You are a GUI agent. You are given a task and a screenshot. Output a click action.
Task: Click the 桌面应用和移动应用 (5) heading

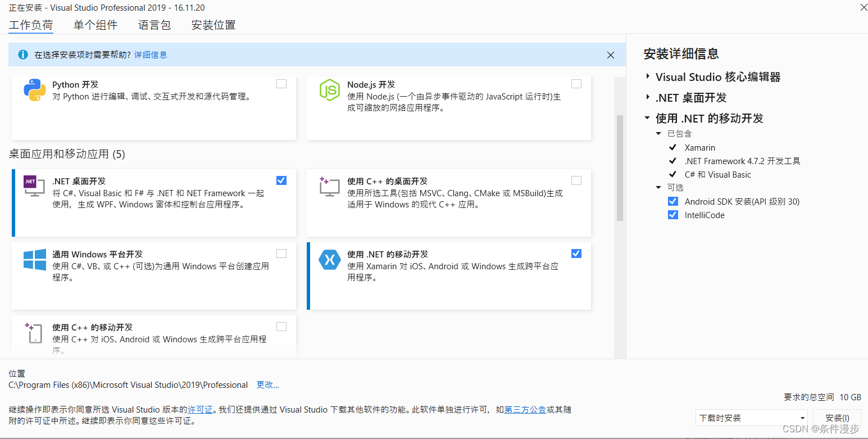[67, 154]
